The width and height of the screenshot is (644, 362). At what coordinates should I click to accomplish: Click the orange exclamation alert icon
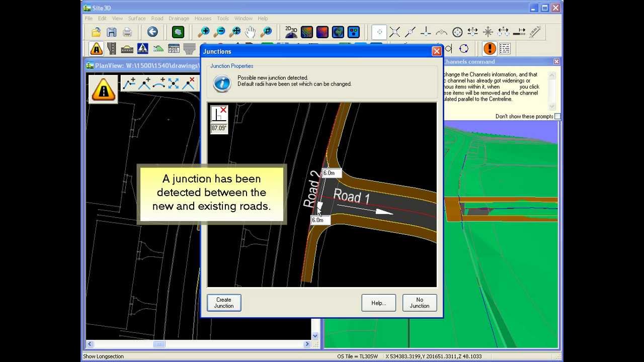pyautogui.click(x=490, y=49)
